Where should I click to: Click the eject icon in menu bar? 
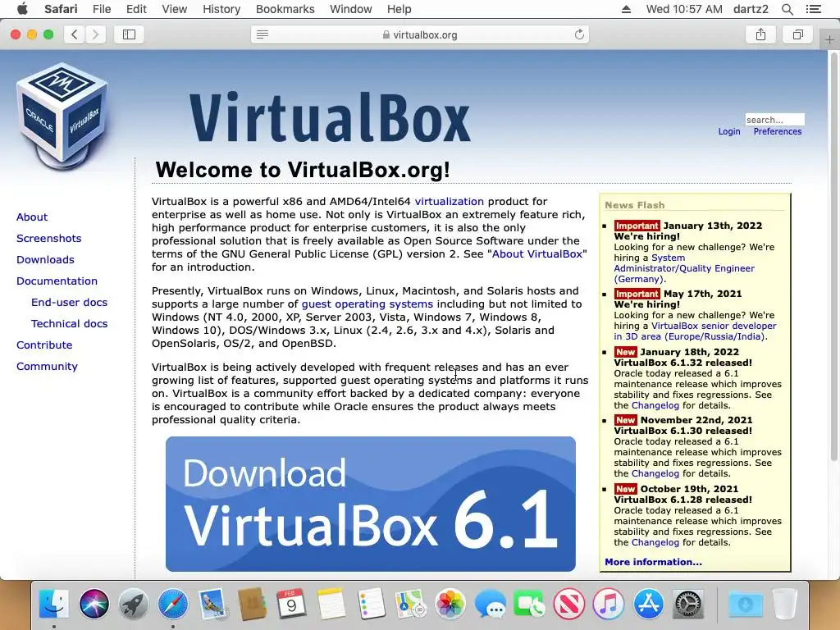click(x=626, y=9)
